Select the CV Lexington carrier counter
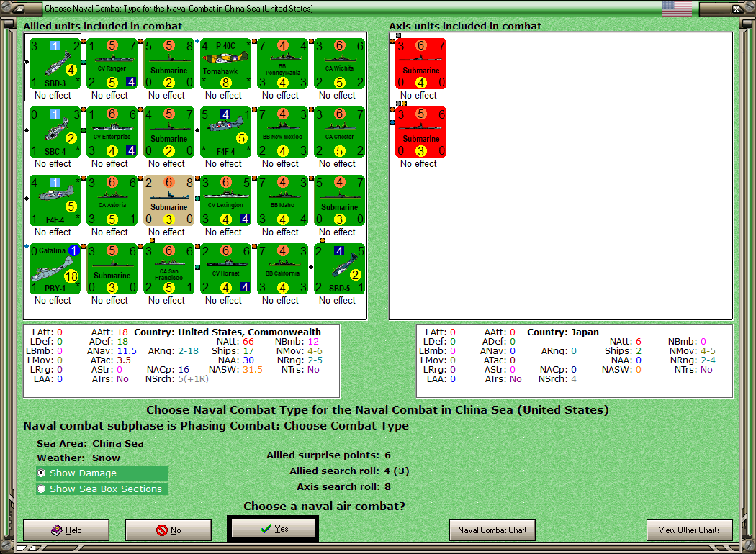This screenshot has height=554, width=756. click(225, 201)
